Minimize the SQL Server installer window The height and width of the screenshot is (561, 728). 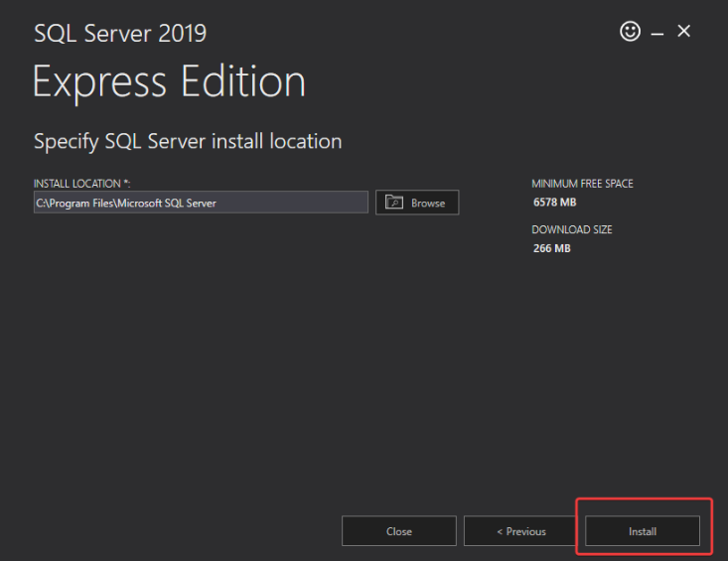click(x=656, y=34)
